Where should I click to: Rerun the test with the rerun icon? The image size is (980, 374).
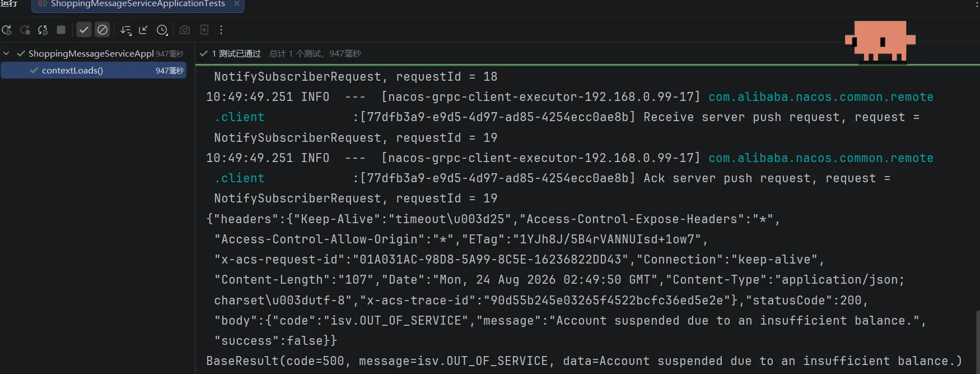point(7,30)
